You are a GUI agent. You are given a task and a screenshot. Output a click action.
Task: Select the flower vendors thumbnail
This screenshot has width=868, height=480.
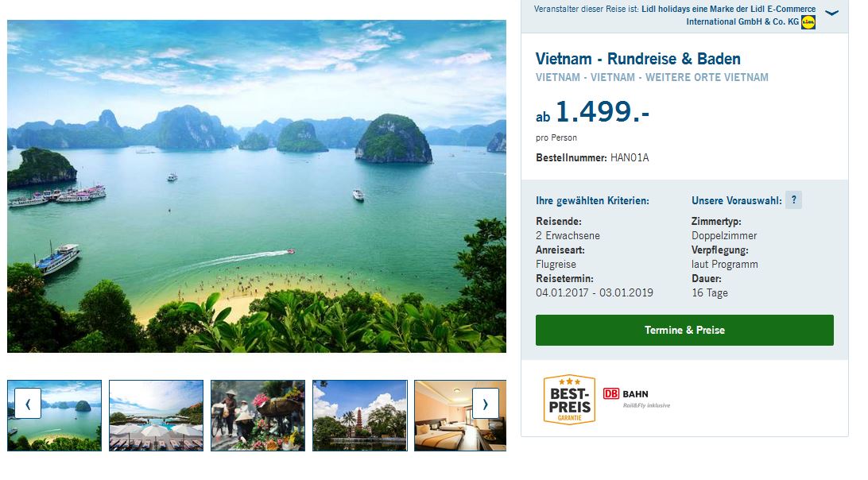point(258,415)
